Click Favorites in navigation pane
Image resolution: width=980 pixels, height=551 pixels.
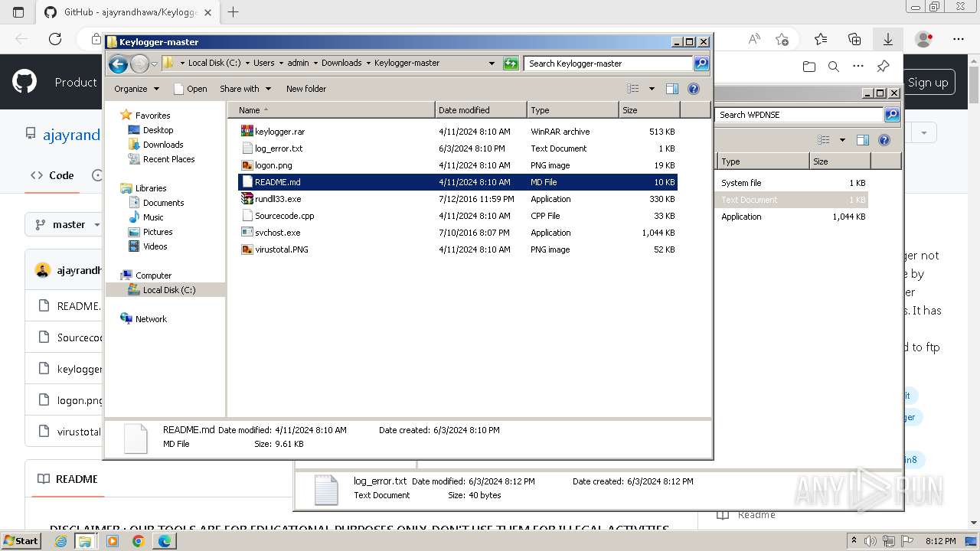pos(152,116)
